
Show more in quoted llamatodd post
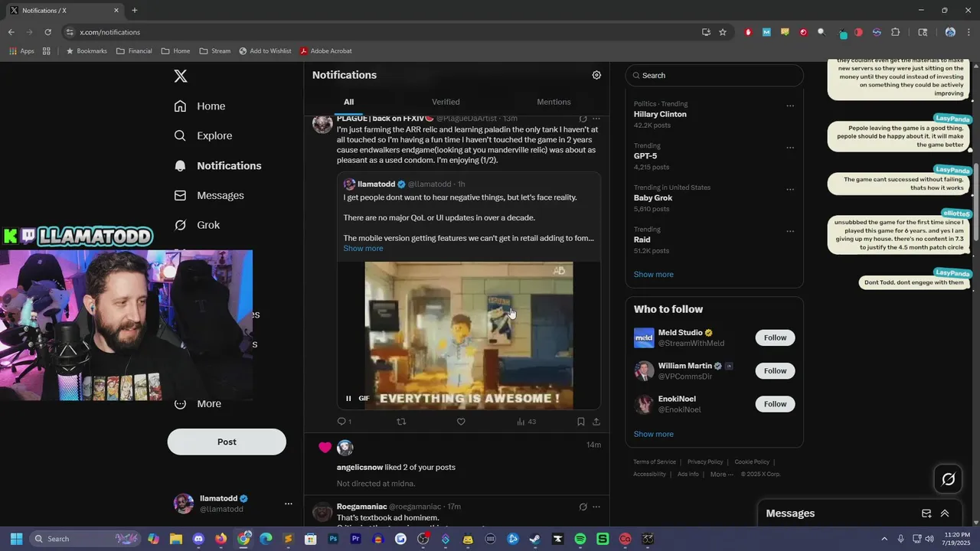(363, 248)
